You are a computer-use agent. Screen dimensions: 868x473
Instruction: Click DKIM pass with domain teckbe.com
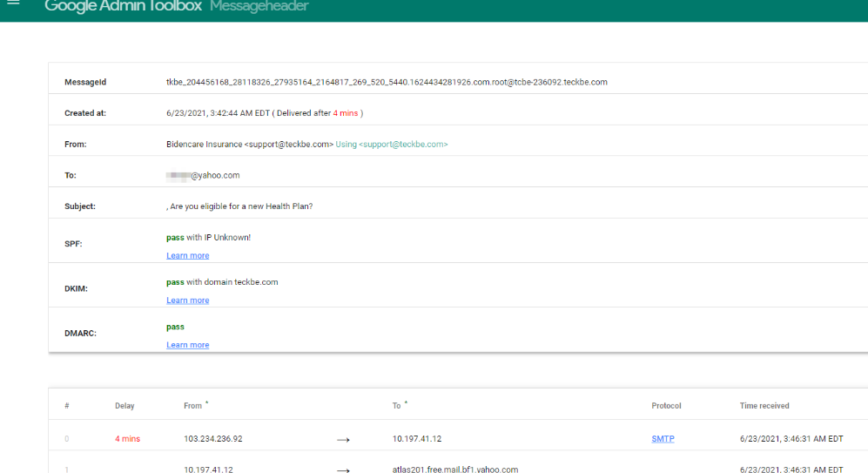coord(222,282)
